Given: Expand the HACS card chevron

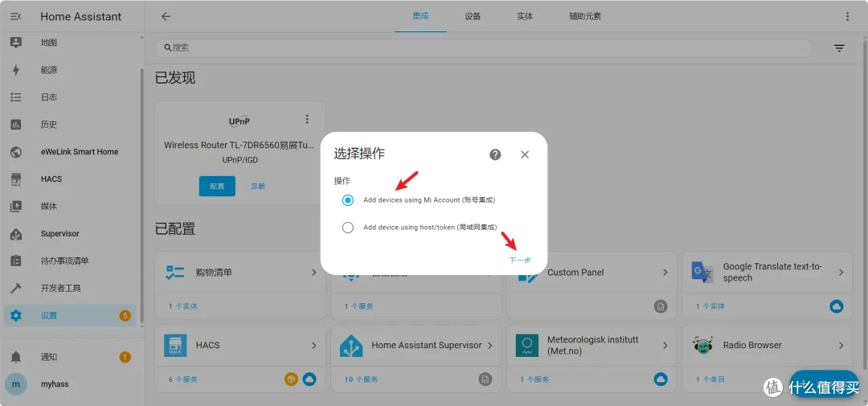Looking at the screenshot, I should (x=314, y=345).
